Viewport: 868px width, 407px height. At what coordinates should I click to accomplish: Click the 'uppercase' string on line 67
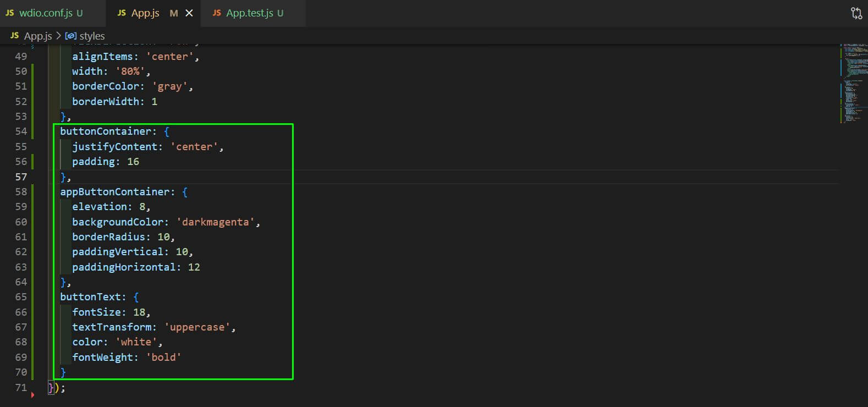tap(197, 327)
